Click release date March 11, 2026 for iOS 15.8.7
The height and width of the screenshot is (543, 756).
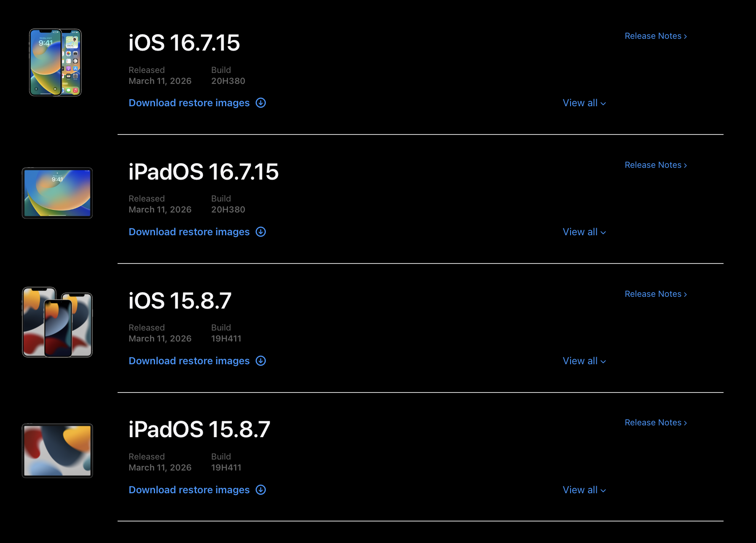pyautogui.click(x=160, y=339)
